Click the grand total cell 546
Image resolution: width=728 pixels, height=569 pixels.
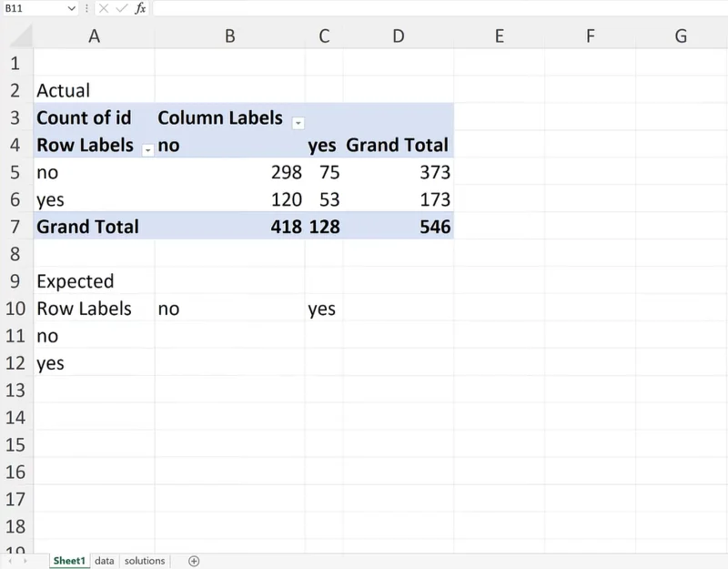point(399,227)
